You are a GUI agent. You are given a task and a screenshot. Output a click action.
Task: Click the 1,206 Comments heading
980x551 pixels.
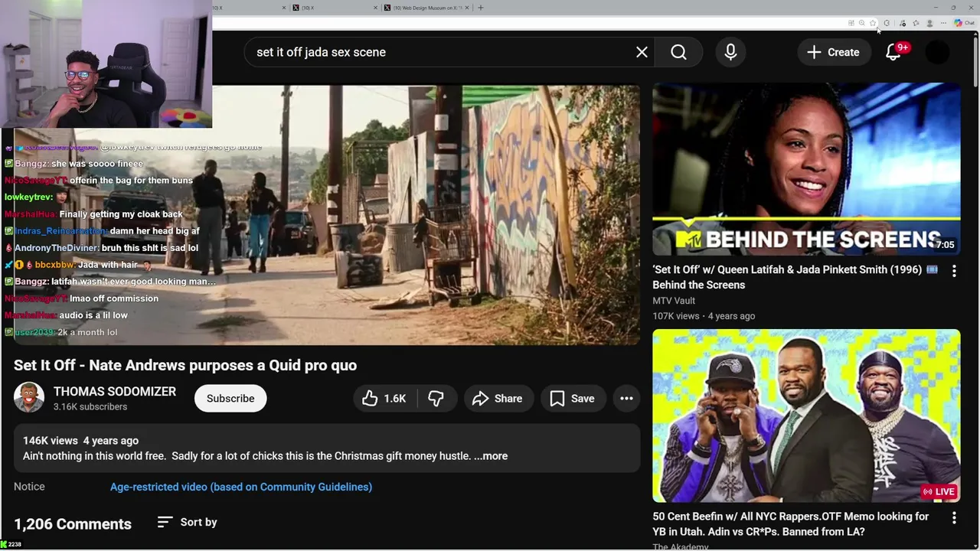click(x=73, y=524)
